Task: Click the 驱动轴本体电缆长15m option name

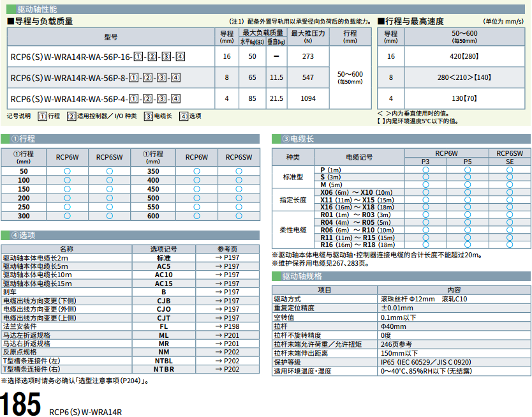Action: (x=38, y=284)
